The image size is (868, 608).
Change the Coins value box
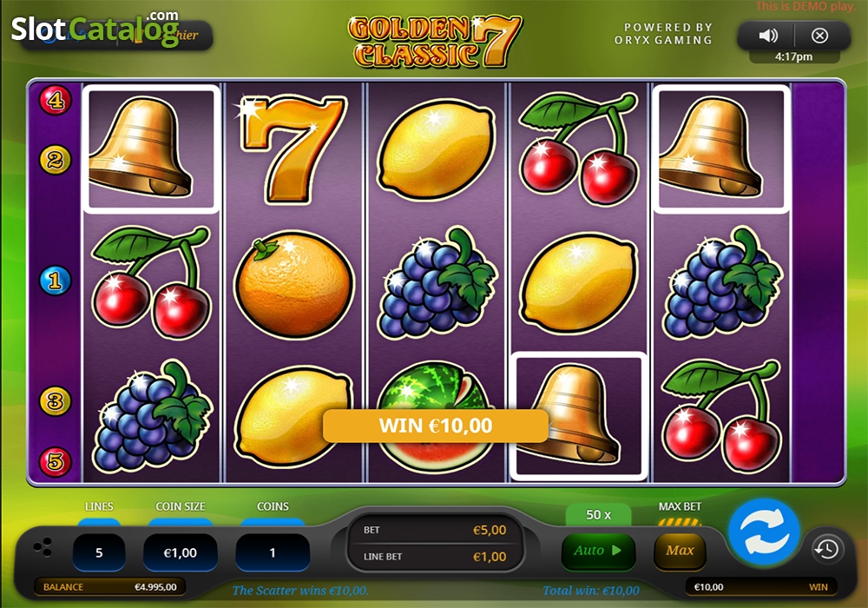(x=273, y=552)
